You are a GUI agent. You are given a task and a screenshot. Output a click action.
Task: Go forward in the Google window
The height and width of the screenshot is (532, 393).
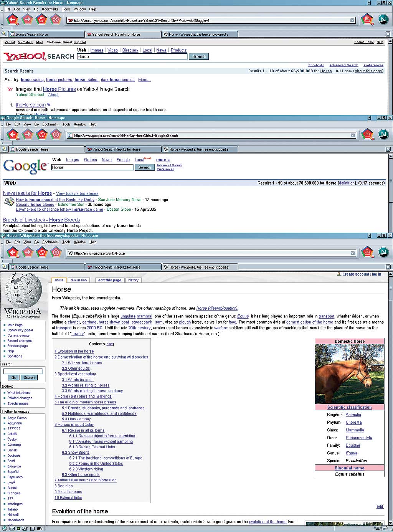point(27,134)
